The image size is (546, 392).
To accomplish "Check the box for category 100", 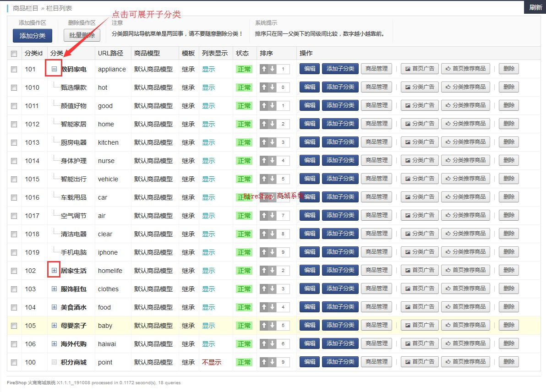I will [14, 362].
